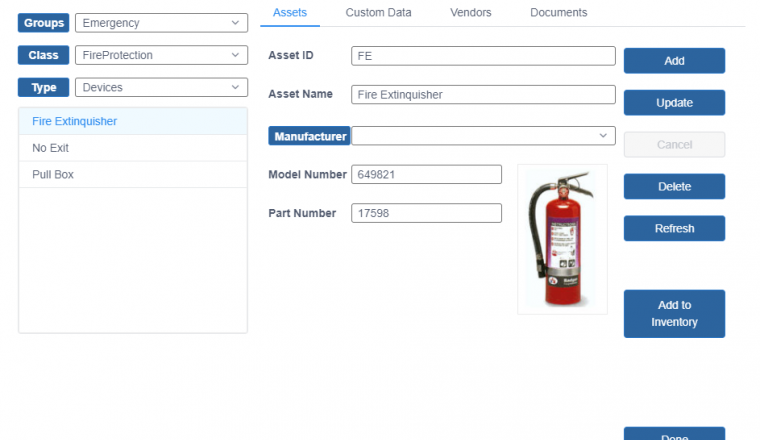
Task: Click the Update button
Action: pos(674,103)
